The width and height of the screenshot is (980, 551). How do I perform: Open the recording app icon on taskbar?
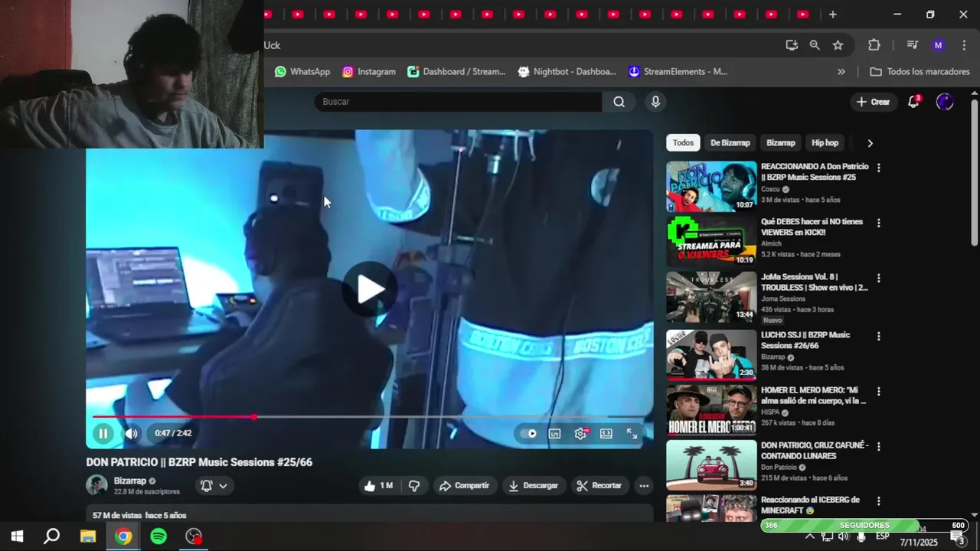click(x=194, y=536)
